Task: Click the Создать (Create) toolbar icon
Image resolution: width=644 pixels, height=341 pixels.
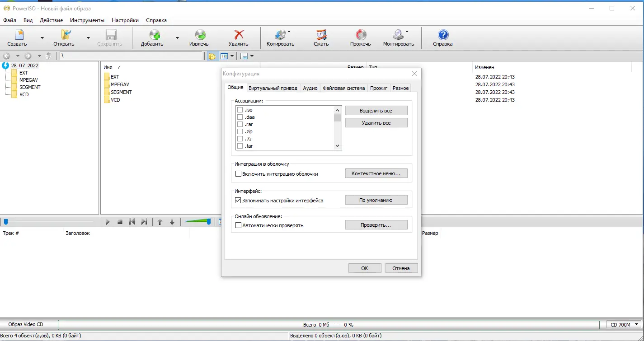Action: point(18,35)
